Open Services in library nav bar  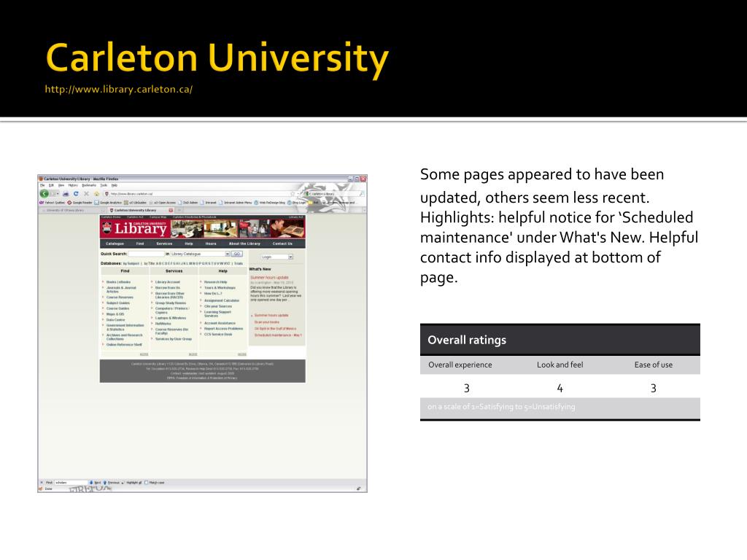(x=164, y=244)
